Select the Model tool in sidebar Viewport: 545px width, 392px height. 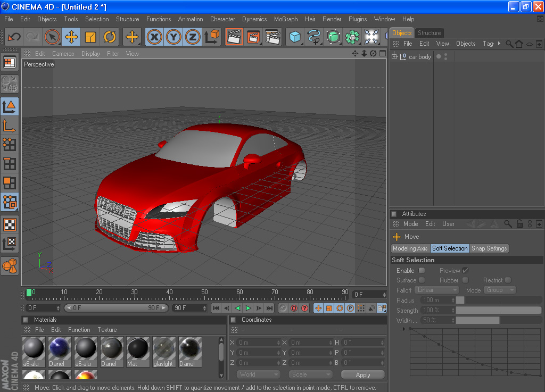click(10, 106)
